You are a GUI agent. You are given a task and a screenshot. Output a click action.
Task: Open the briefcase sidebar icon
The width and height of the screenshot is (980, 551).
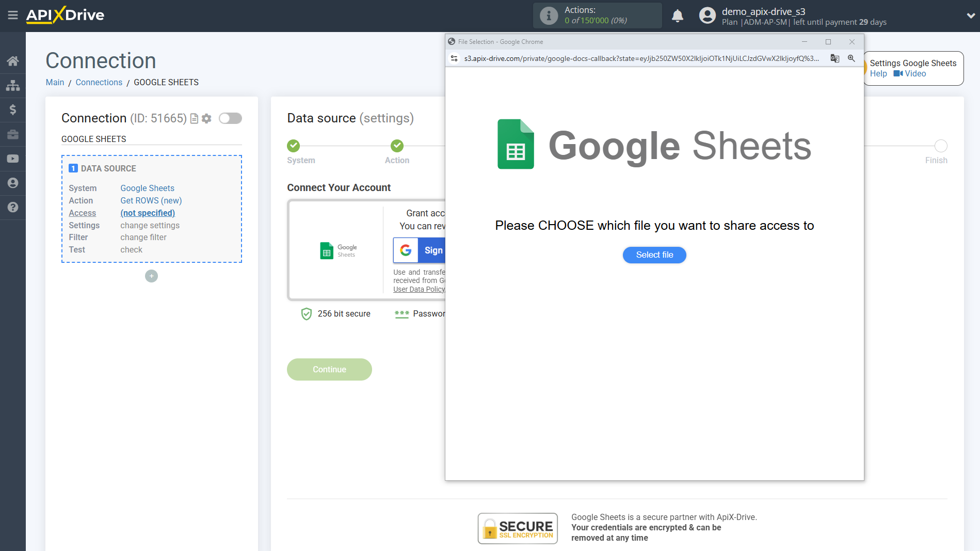13,134
